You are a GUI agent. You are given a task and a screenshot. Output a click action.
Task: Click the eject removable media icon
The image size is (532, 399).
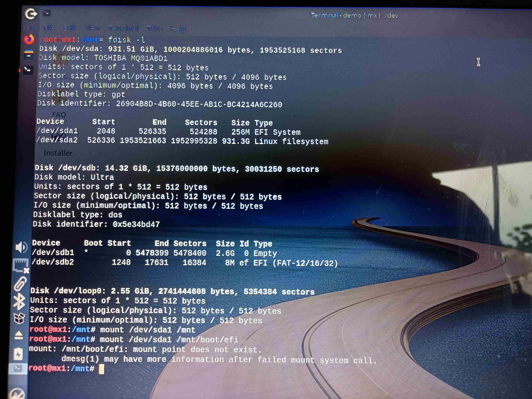pos(19,335)
